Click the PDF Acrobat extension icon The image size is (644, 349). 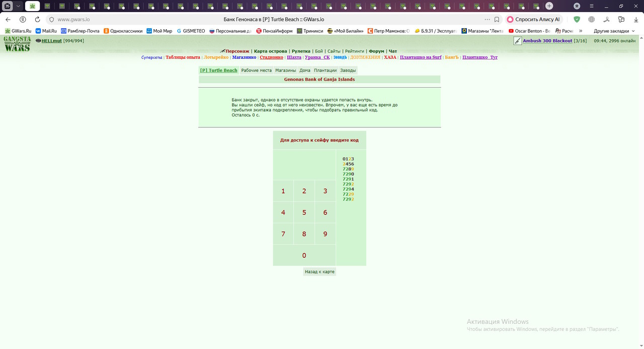(x=606, y=19)
